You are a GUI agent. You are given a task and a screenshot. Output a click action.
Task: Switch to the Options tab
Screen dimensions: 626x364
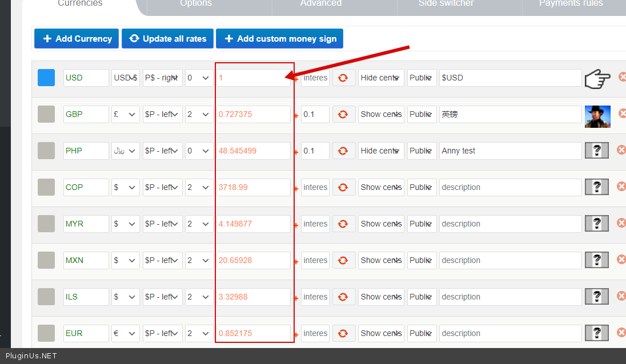coord(196,4)
